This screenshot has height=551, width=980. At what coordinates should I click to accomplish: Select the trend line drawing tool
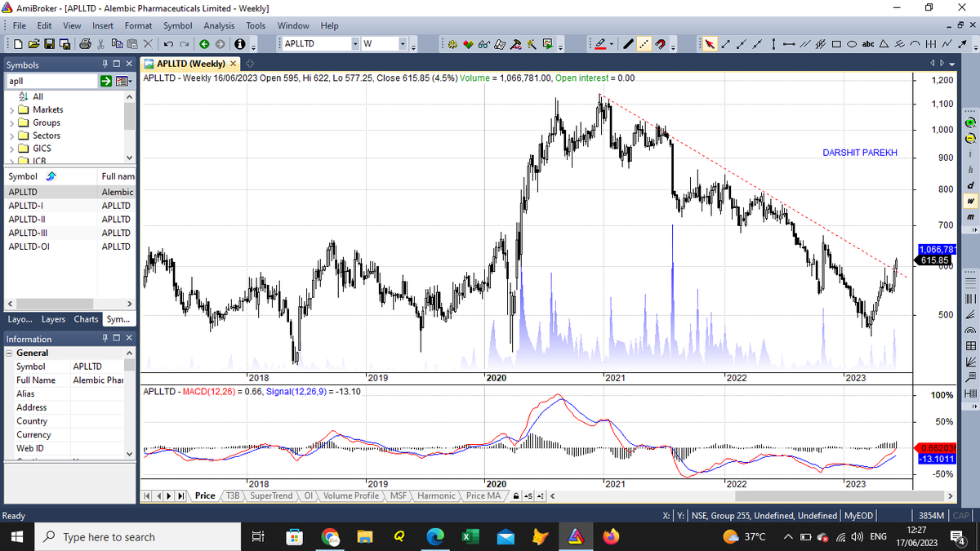[725, 44]
